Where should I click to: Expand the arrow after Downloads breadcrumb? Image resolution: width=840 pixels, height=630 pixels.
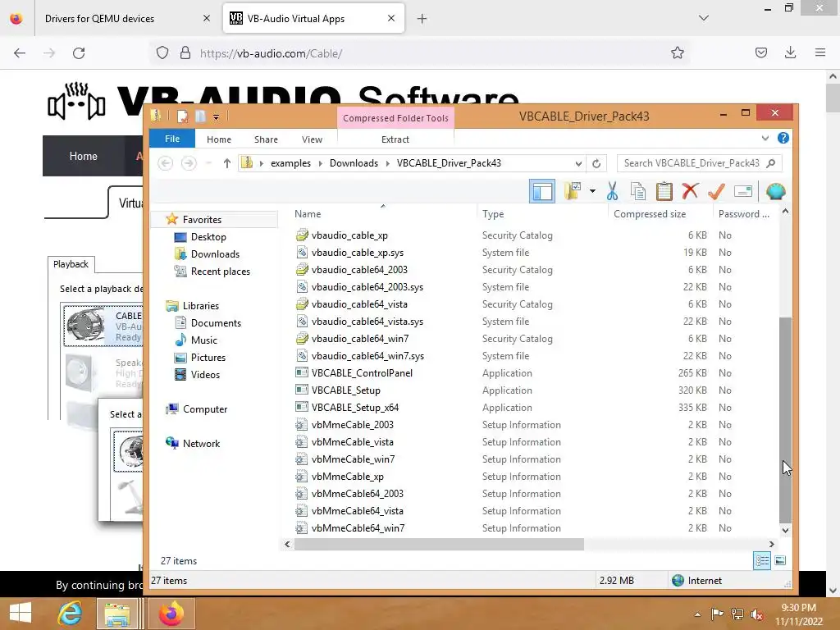coord(387,163)
